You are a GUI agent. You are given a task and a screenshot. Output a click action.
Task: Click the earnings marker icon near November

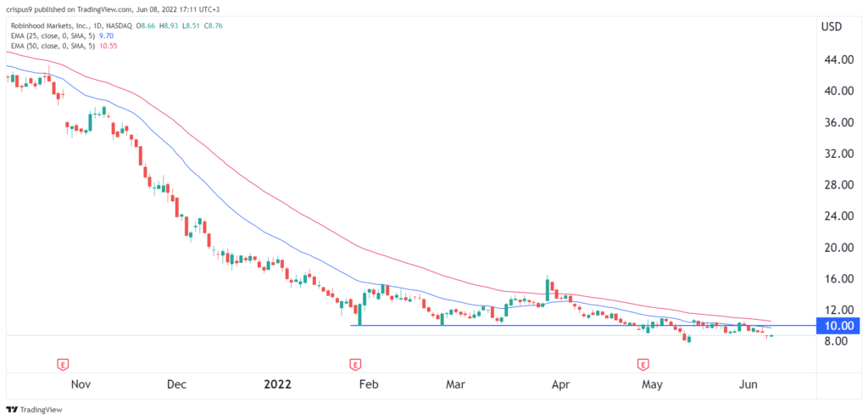point(63,365)
